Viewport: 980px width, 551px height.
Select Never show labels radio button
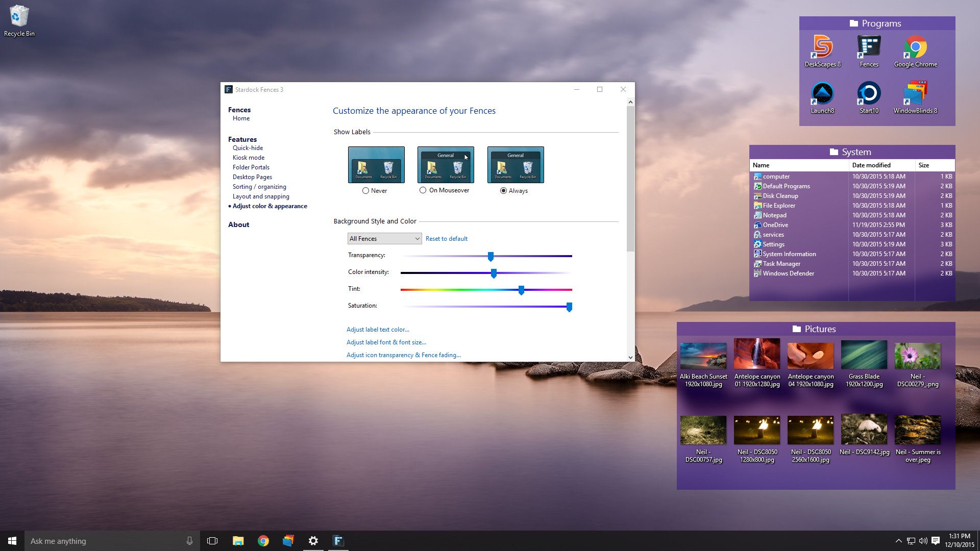click(x=366, y=190)
